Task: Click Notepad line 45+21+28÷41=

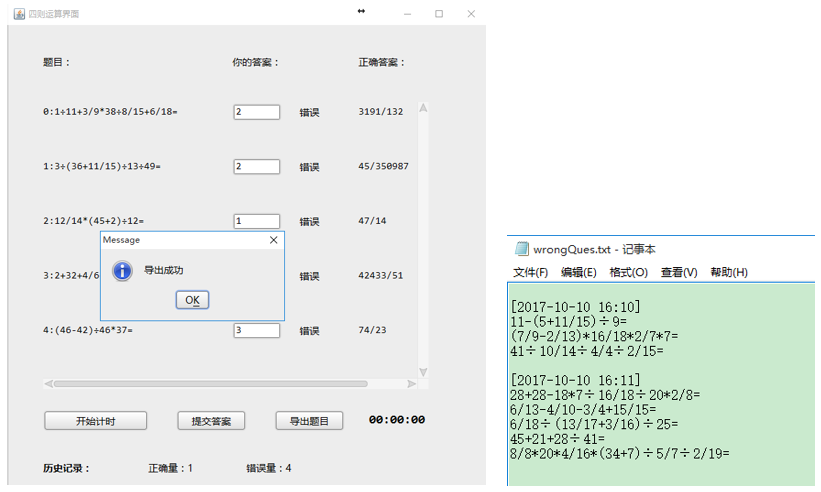Action: pos(557,439)
